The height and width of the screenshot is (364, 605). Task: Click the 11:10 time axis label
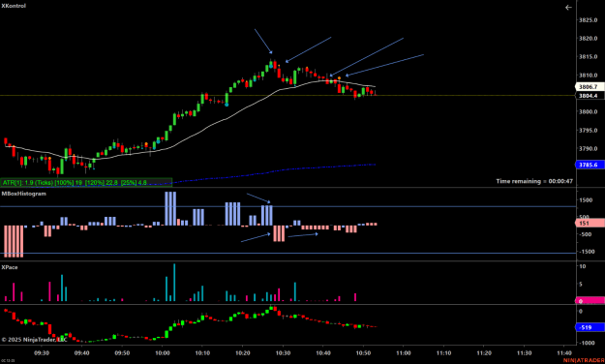(443, 353)
